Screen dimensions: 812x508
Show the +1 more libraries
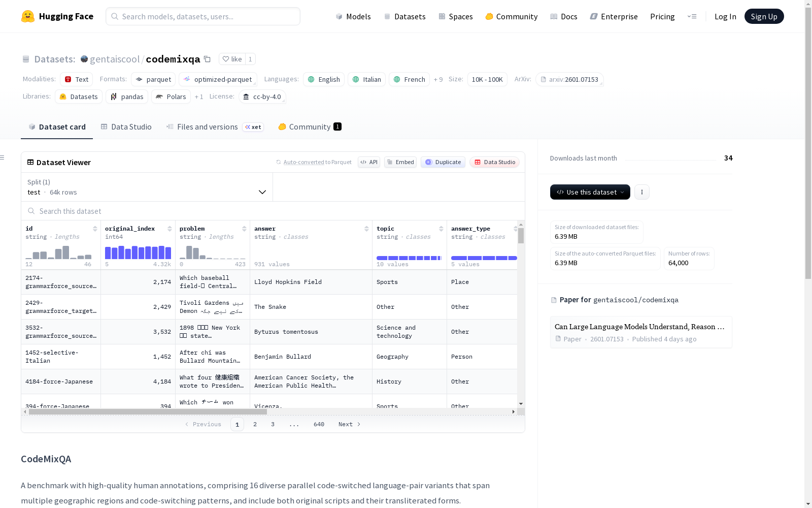(x=199, y=97)
